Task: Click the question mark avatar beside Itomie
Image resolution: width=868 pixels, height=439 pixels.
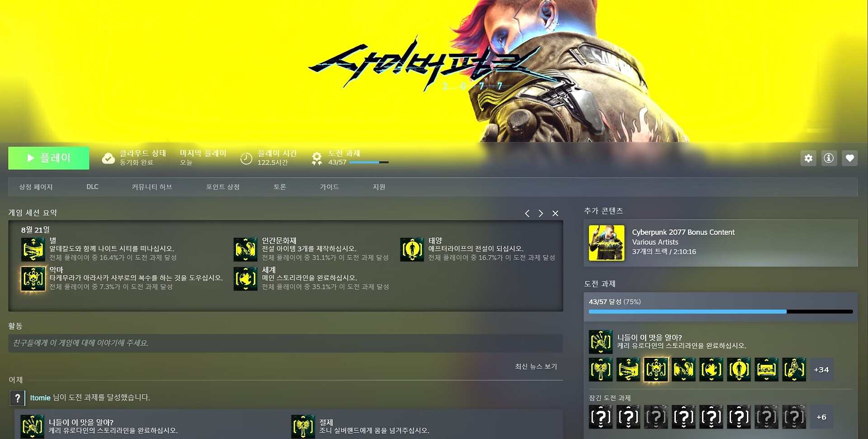Action: (x=17, y=398)
